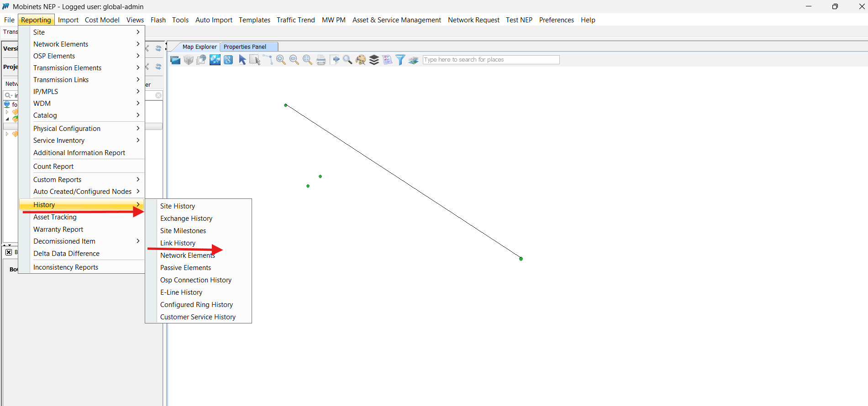Toggle the X checkbox in lower-left panel
868x406 pixels.
[9, 252]
